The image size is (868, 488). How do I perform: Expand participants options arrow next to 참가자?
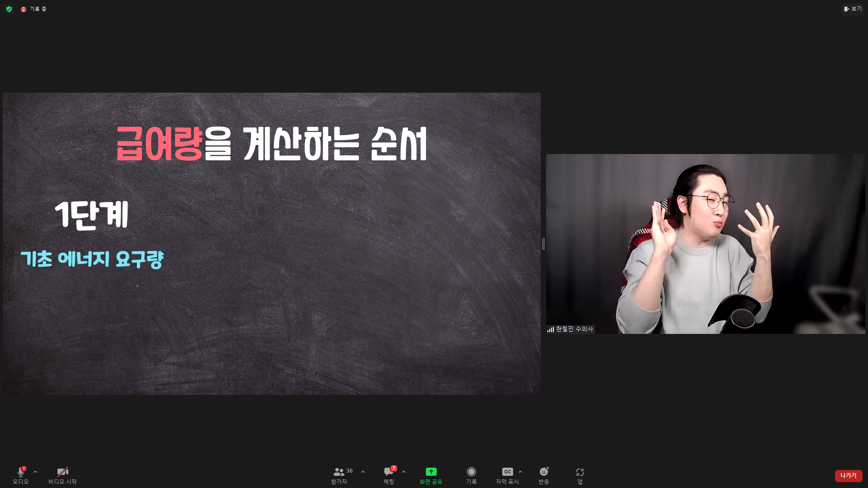pyautogui.click(x=363, y=472)
